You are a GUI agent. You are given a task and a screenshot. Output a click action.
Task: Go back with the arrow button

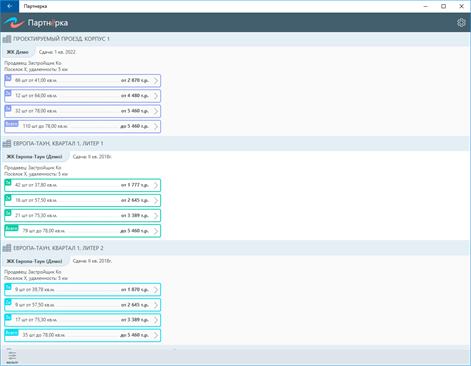(10, 6)
